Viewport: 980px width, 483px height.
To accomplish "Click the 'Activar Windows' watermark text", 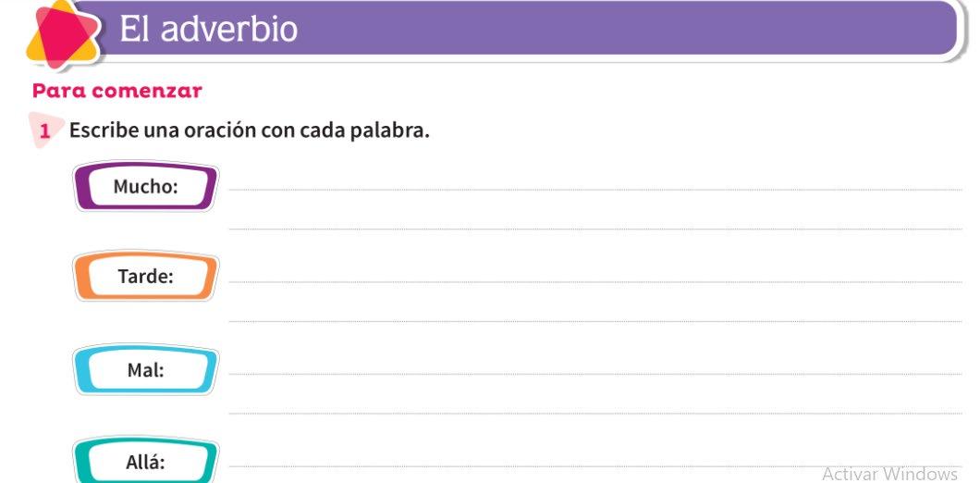I will 888,473.
